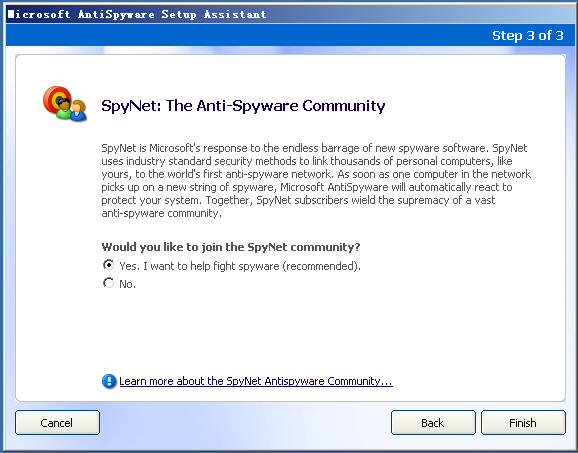This screenshot has height=453, width=578.
Task: Click Finish to complete setup
Action: click(523, 423)
